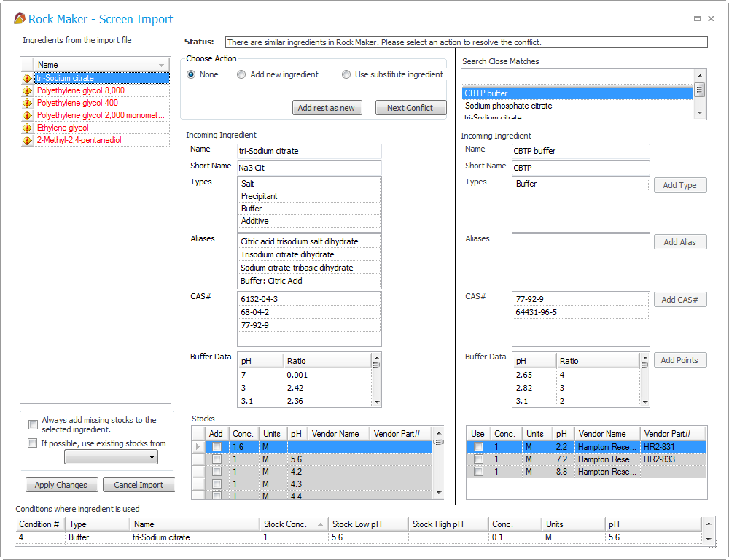Click the Rock Maker logo in the title bar
The width and height of the screenshot is (729, 560).
point(21,18)
